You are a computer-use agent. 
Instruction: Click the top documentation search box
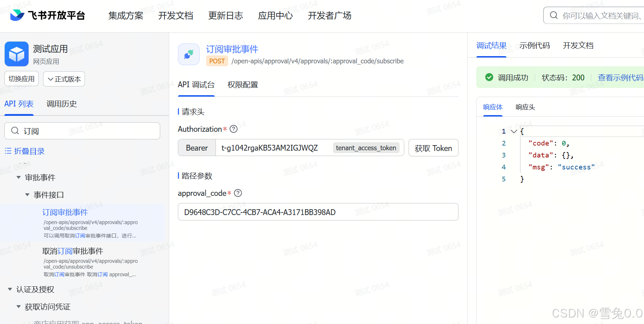point(594,15)
